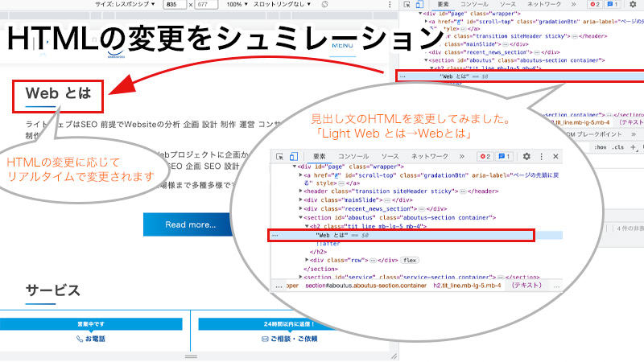This screenshot has height=362, width=644.
Task: Open the ソース tab in the enlarged DevTools
Action: [x=390, y=156]
